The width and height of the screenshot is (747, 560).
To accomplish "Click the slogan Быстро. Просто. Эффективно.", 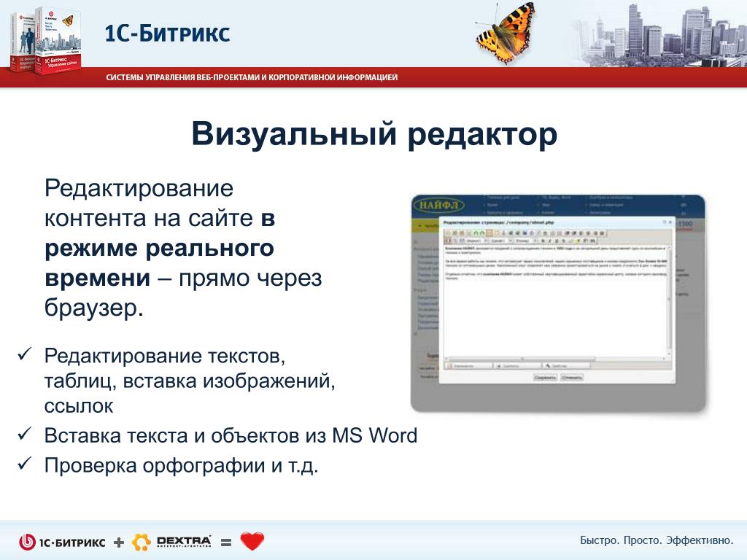I will [x=657, y=540].
